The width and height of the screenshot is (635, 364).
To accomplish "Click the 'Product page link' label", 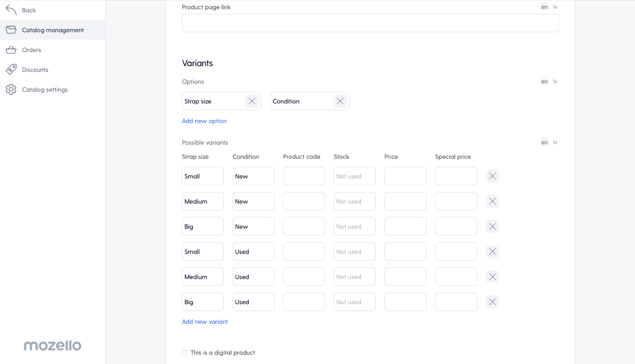I will (206, 7).
